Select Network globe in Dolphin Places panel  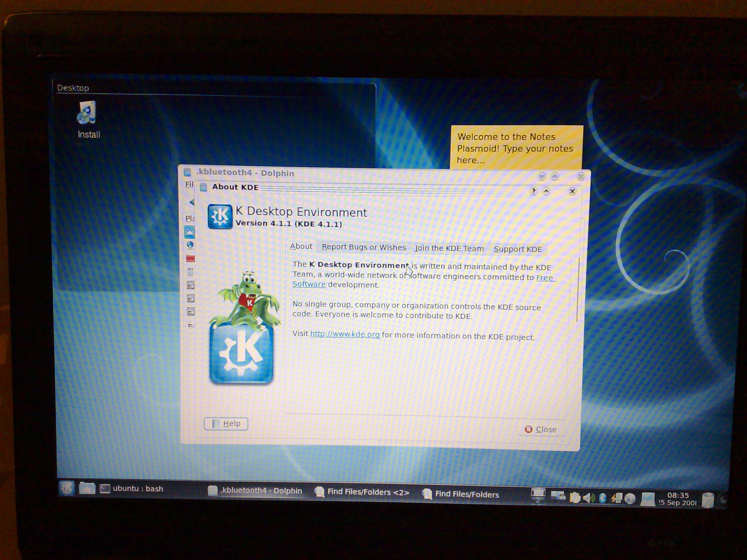click(x=190, y=245)
